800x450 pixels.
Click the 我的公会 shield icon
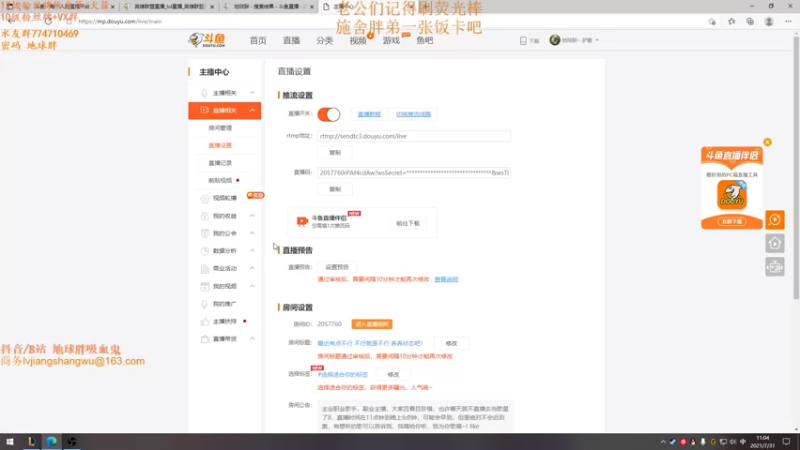click(205, 233)
